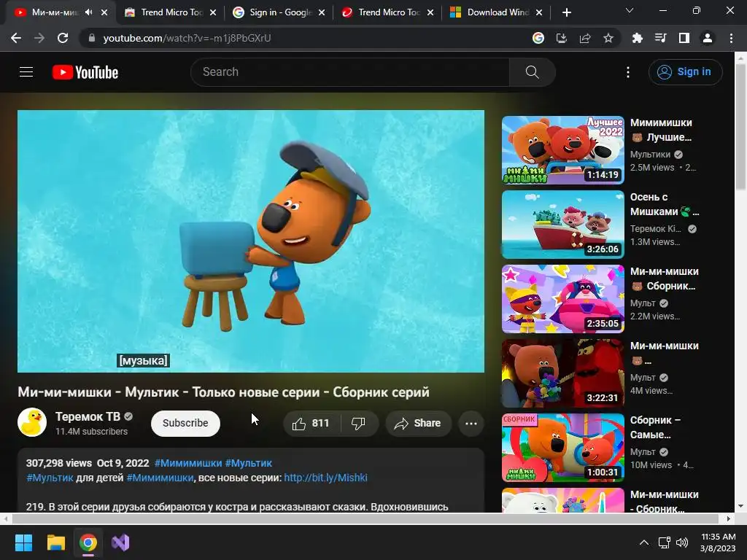Open network icon in system tray
Viewport: 747px width, 560px height.
[x=664, y=542]
